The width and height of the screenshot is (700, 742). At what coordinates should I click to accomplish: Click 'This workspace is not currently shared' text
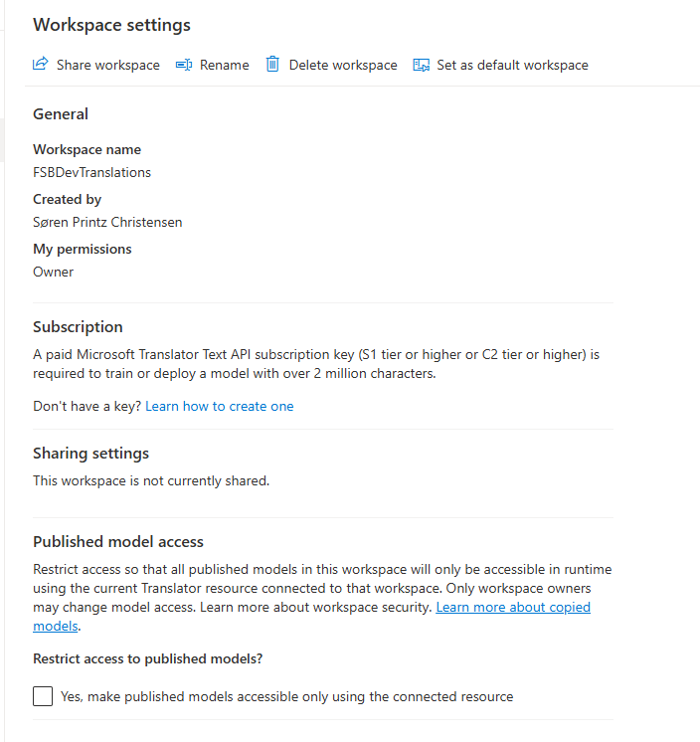point(151,480)
